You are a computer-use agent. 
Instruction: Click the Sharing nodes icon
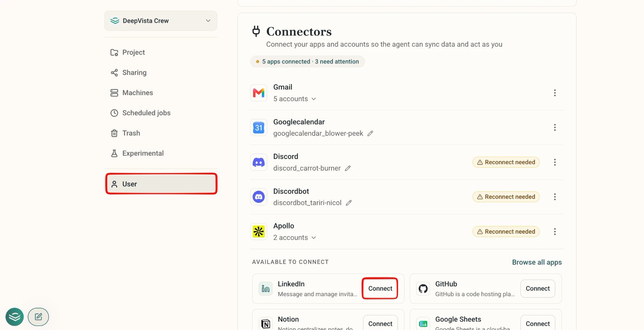click(114, 73)
